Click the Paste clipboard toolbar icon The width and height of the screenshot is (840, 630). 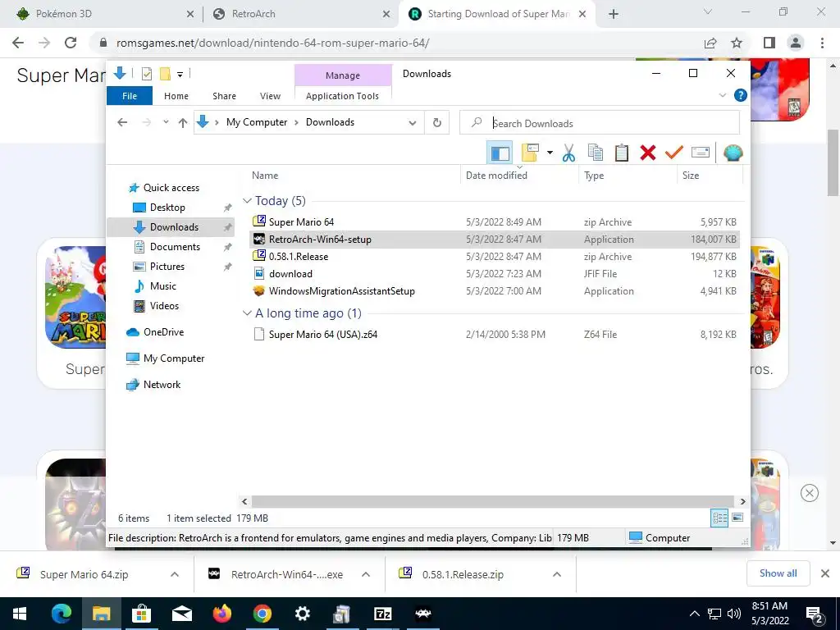tap(622, 153)
